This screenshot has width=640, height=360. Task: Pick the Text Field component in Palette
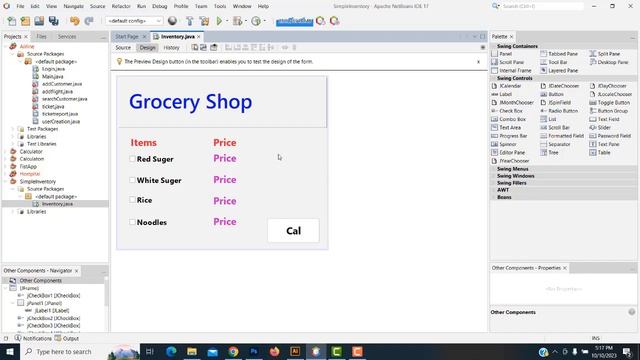[x=604, y=119]
